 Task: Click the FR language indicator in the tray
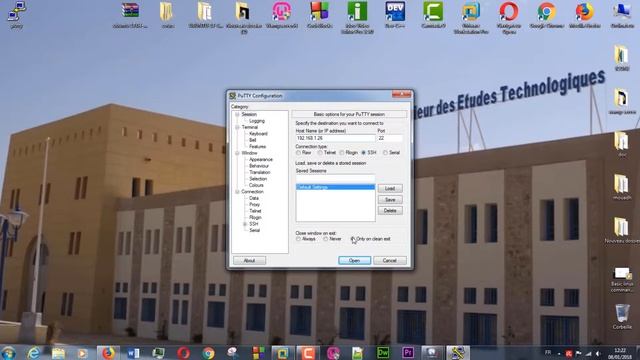(x=548, y=352)
